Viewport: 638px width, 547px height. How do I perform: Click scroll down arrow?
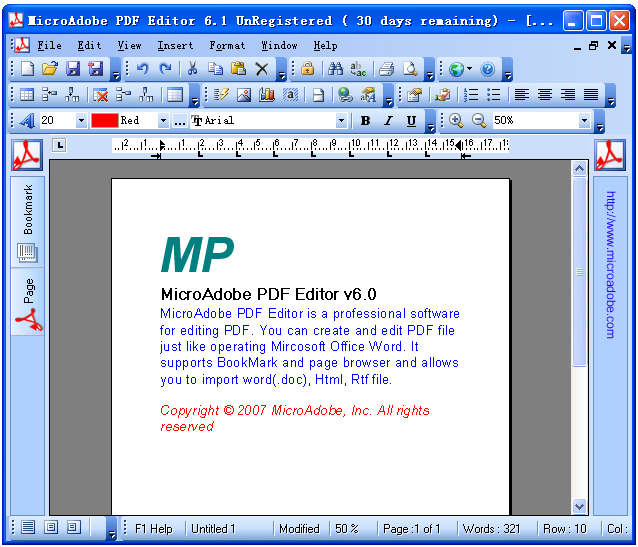pos(579,506)
